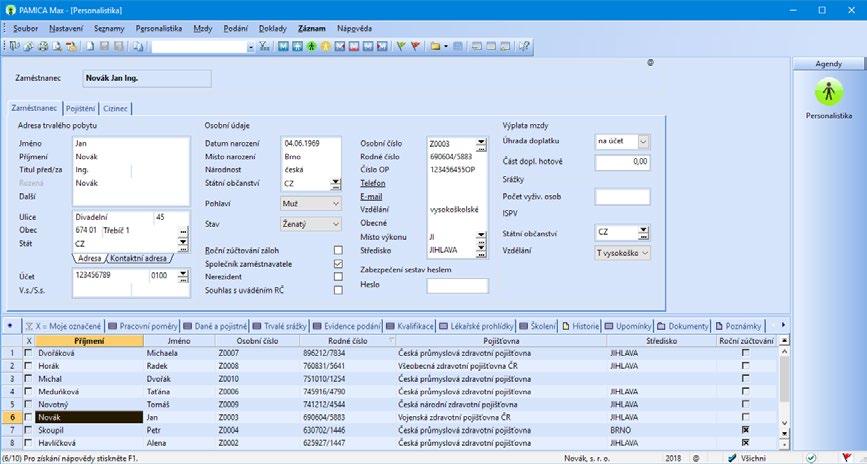Viewport: 867px width, 464px height.
Task: Sort by the Příjmení column header
Action: tap(89, 341)
